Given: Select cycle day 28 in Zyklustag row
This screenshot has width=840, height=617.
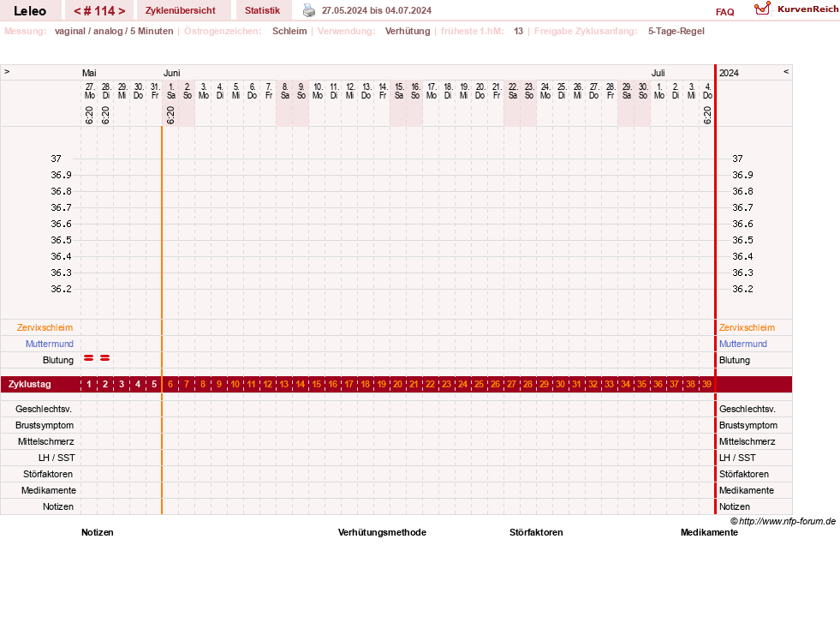Looking at the screenshot, I should click(527, 385).
